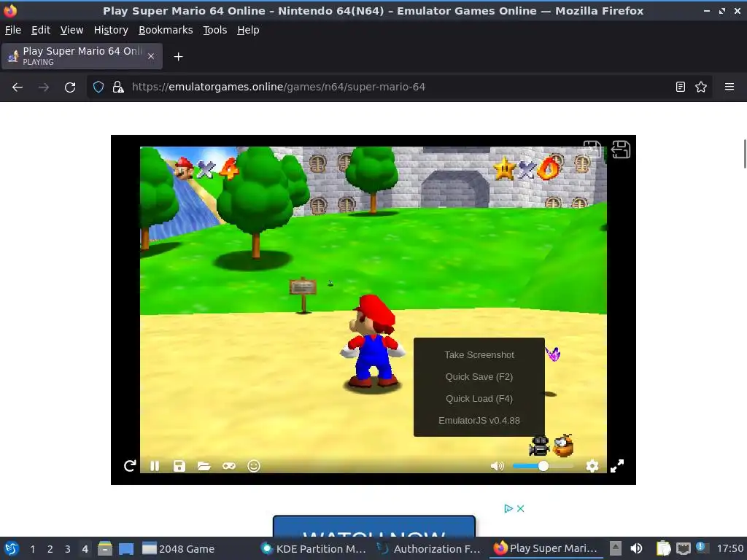Close the Super Mario 64 tab
The height and width of the screenshot is (560, 747).
(x=151, y=56)
